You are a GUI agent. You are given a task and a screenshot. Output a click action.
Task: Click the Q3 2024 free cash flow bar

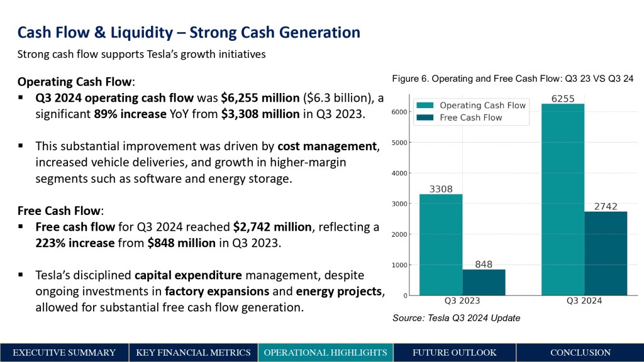pyautogui.click(x=606, y=253)
